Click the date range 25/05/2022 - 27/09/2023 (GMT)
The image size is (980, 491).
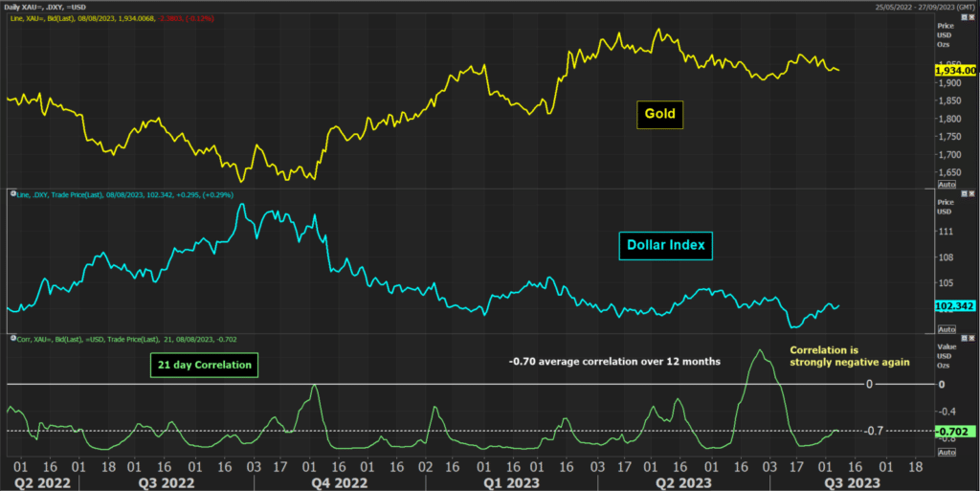click(x=924, y=7)
